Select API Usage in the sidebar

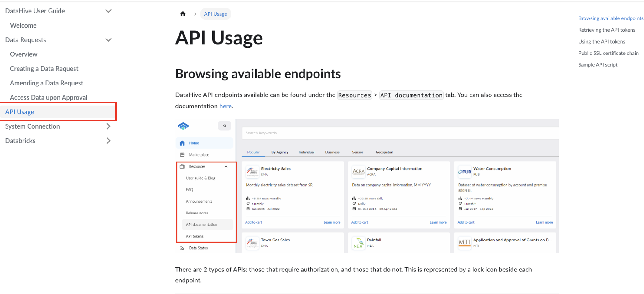coord(58,112)
